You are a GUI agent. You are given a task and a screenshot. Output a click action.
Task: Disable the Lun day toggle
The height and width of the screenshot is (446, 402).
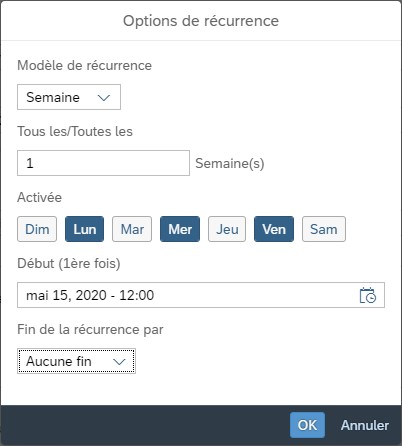coord(85,229)
